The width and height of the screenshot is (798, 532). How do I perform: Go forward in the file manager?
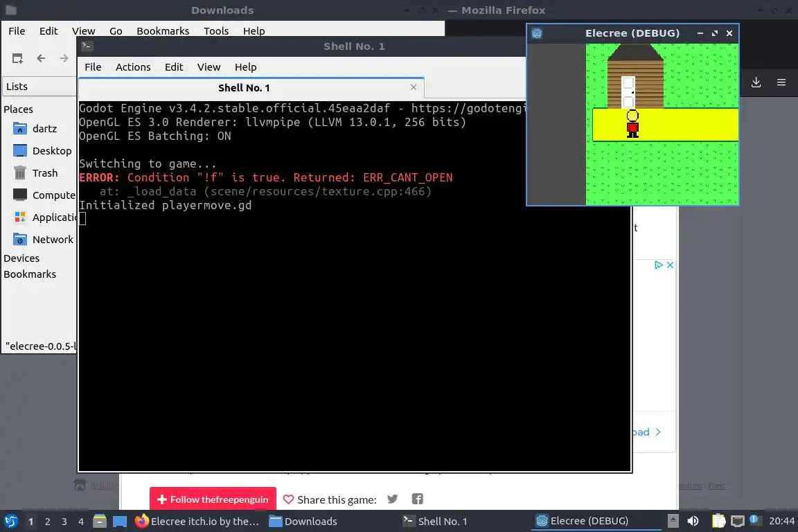(x=64, y=59)
